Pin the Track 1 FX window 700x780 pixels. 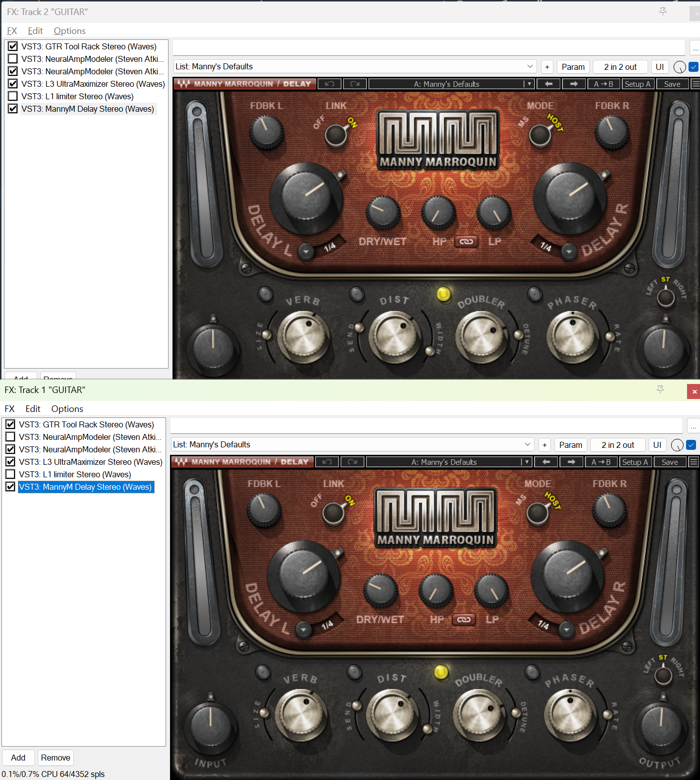pyautogui.click(x=660, y=390)
